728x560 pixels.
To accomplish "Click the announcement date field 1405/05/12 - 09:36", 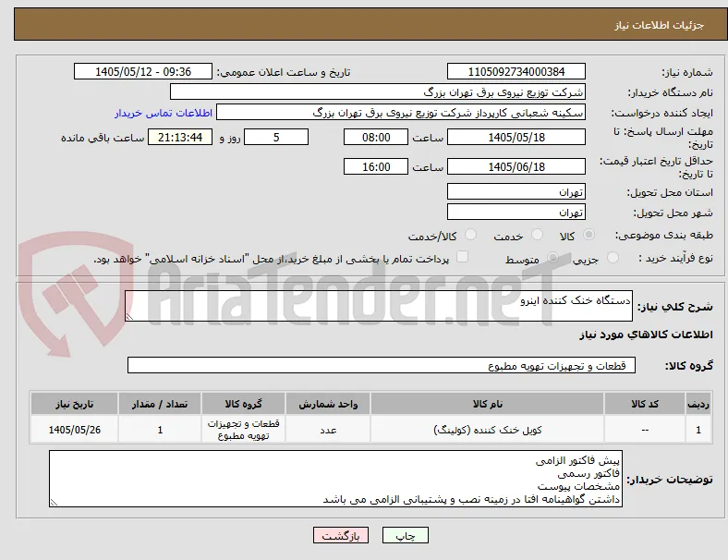I will coord(143,71).
